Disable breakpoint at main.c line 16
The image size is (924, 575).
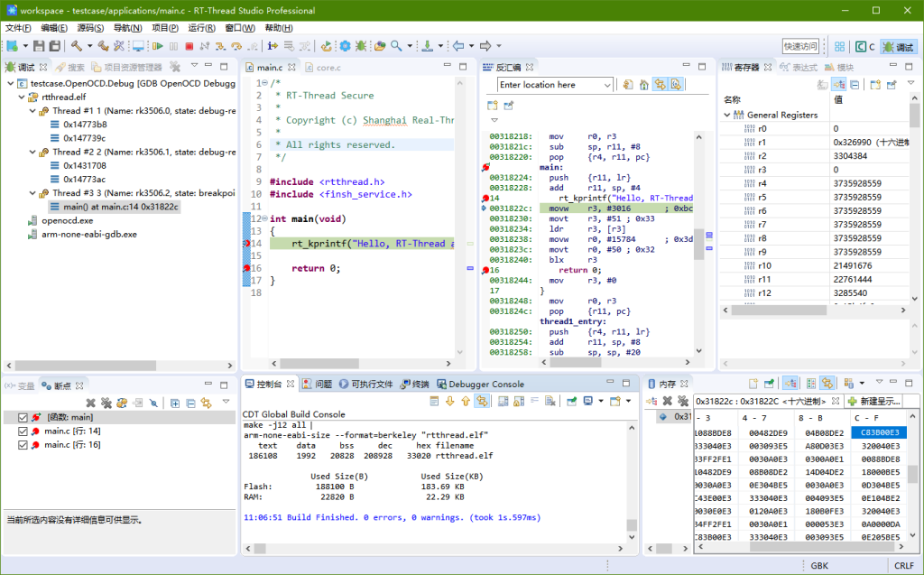23,442
